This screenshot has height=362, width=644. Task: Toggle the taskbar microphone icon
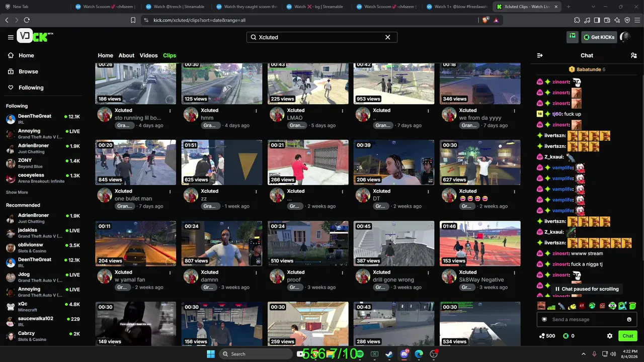coord(594,354)
